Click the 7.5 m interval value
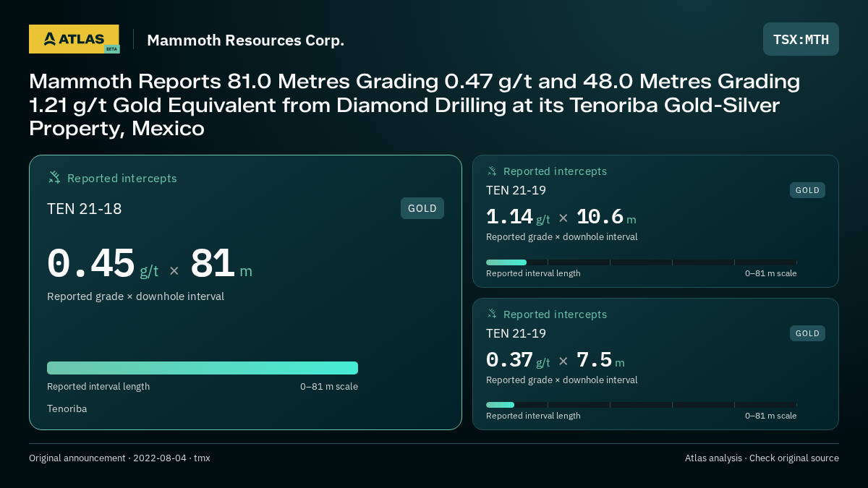This screenshot has height=488, width=868. 600,360
